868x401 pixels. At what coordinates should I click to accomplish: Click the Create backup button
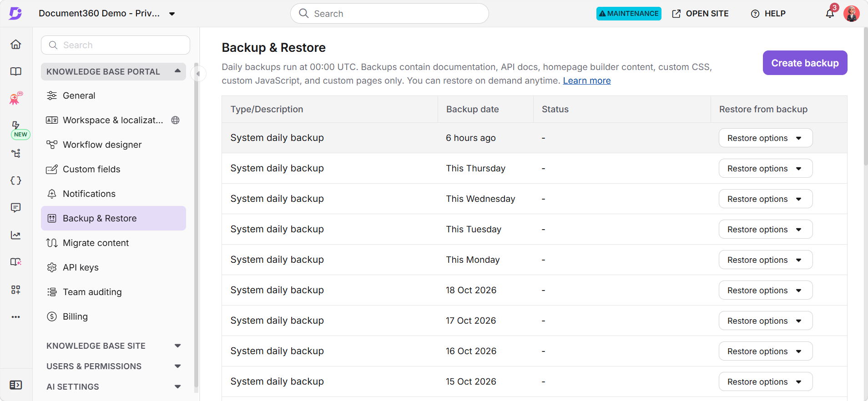point(805,63)
